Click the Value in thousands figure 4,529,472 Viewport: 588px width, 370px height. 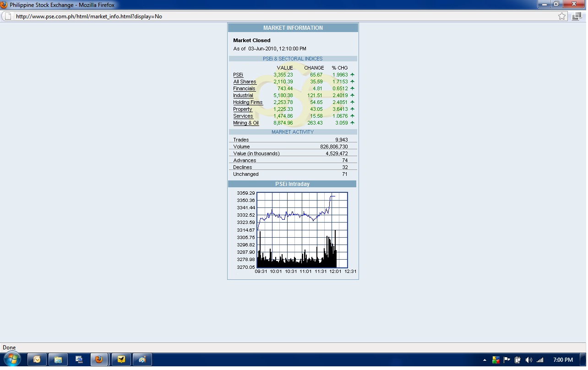click(337, 154)
